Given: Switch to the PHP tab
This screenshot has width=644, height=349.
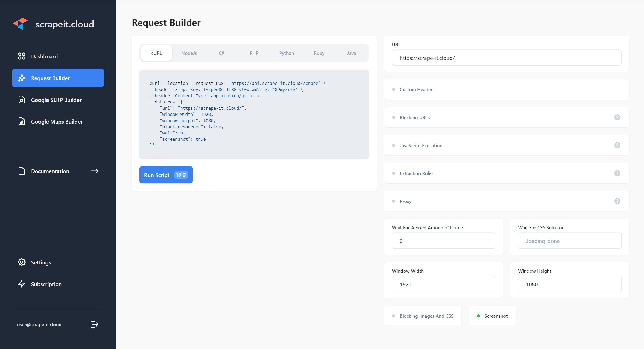Looking at the screenshot, I should coord(254,53).
